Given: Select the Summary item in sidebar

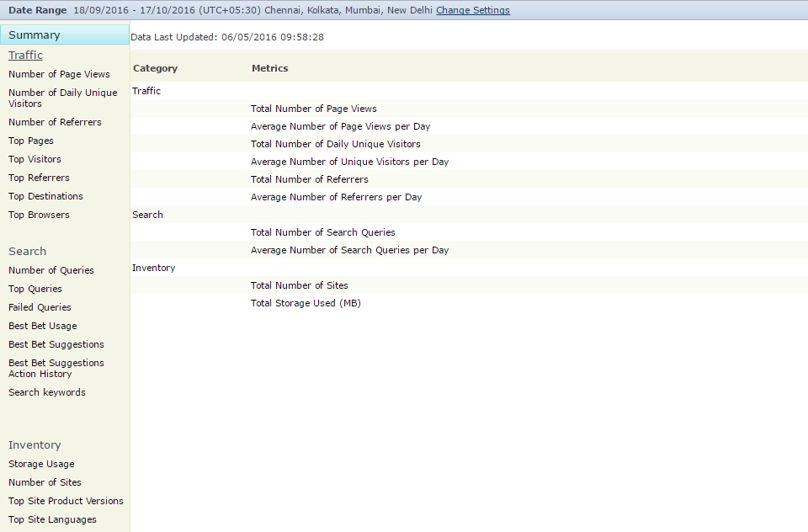Looking at the screenshot, I should click(x=65, y=35).
